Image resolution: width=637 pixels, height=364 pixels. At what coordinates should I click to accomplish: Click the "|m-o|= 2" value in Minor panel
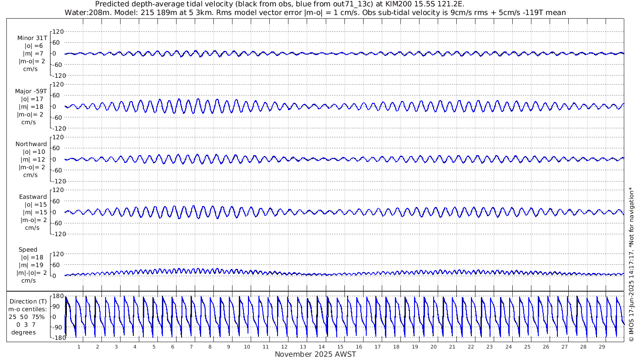point(31,61)
